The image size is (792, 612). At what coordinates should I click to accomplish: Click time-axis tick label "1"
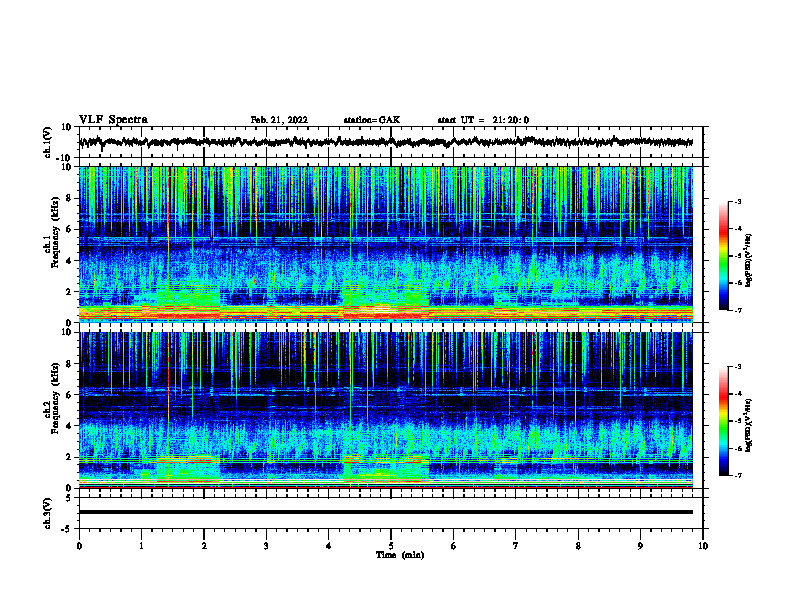141,546
